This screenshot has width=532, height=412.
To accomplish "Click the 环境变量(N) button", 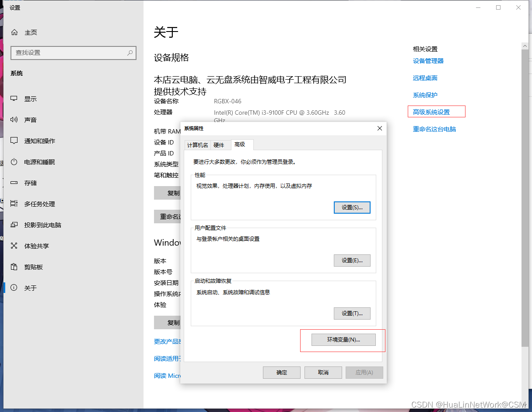I will pos(343,340).
